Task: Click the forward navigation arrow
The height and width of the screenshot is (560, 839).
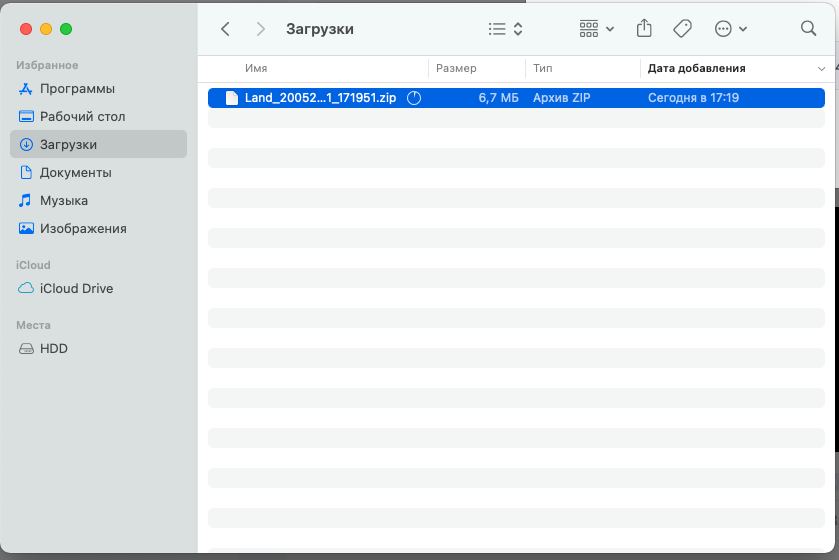Action: tap(261, 29)
